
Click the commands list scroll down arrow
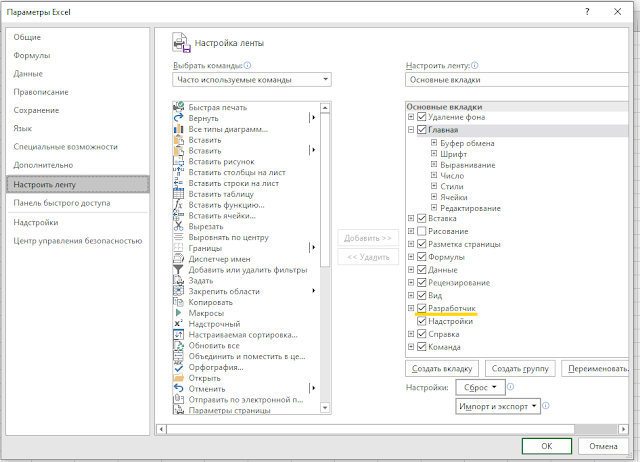tap(325, 408)
